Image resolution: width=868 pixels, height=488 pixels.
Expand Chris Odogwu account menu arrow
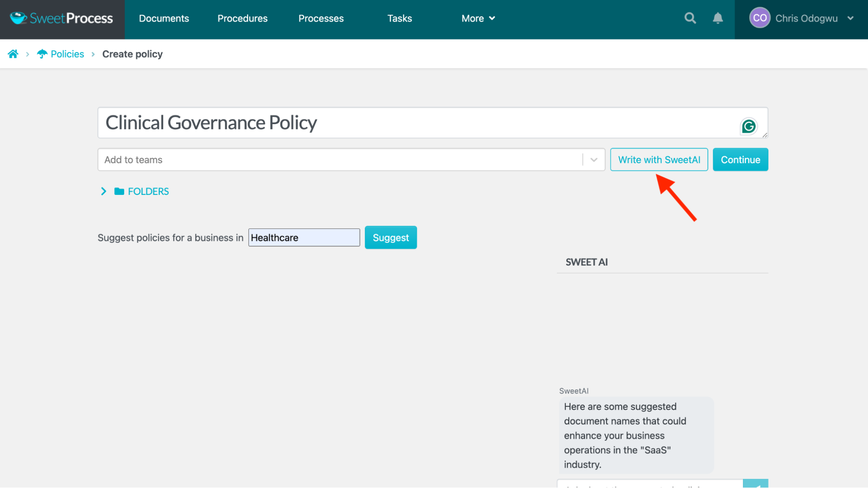click(x=850, y=18)
